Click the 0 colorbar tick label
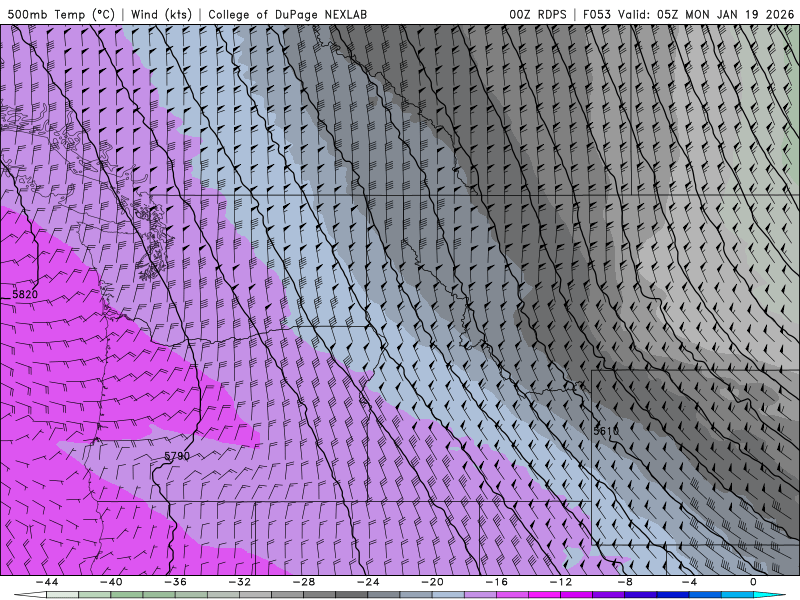Viewport: 800px width, 600px height. tap(753, 582)
